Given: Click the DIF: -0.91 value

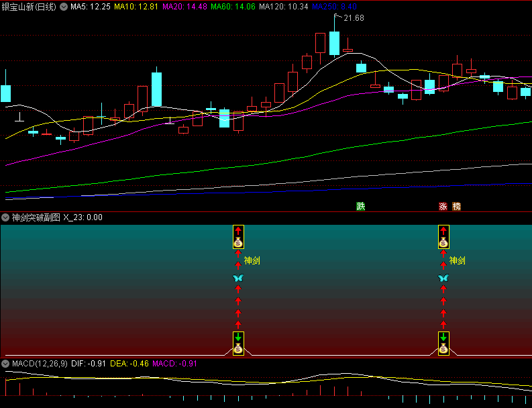Looking at the screenshot, I should [89, 364].
